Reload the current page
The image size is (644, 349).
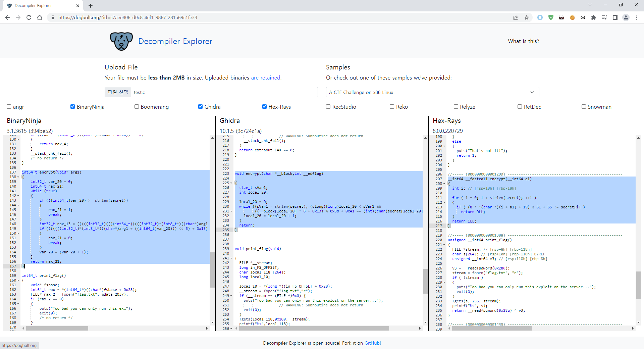(x=29, y=17)
